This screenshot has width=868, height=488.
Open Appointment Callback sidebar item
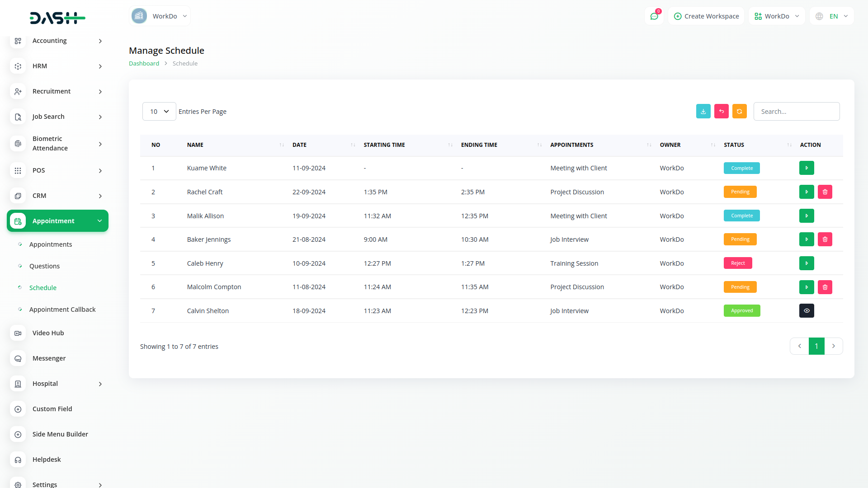62,310
